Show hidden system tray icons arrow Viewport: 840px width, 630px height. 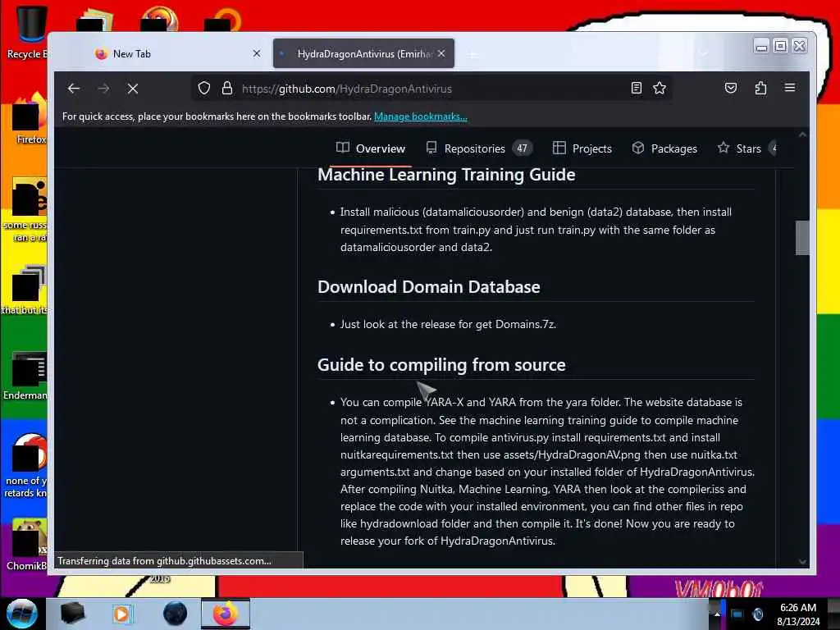click(x=717, y=614)
